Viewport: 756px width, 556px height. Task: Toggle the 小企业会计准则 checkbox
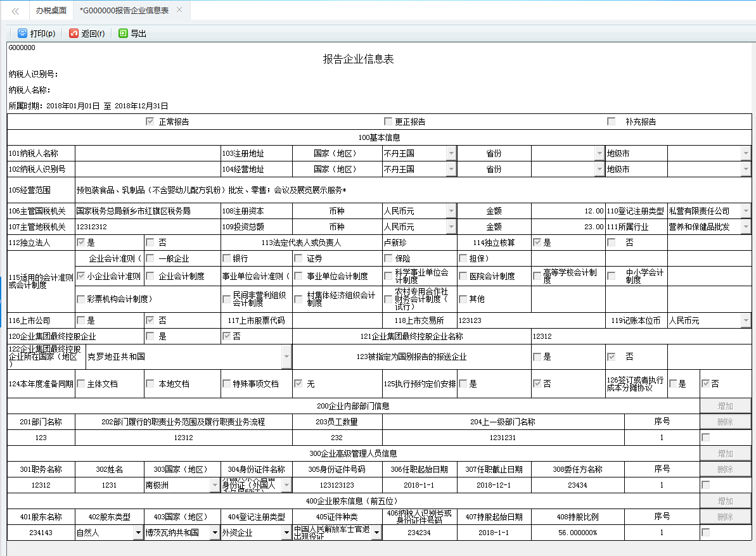coord(81,275)
